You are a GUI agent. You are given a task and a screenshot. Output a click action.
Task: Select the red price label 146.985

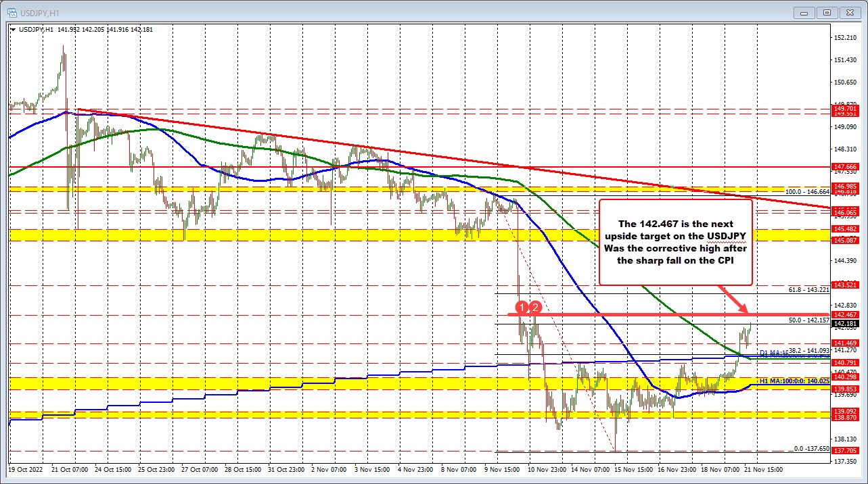[847, 186]
